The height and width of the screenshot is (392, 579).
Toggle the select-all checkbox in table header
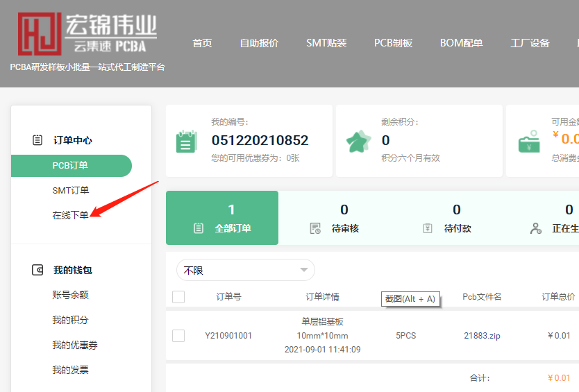[178, 297]
